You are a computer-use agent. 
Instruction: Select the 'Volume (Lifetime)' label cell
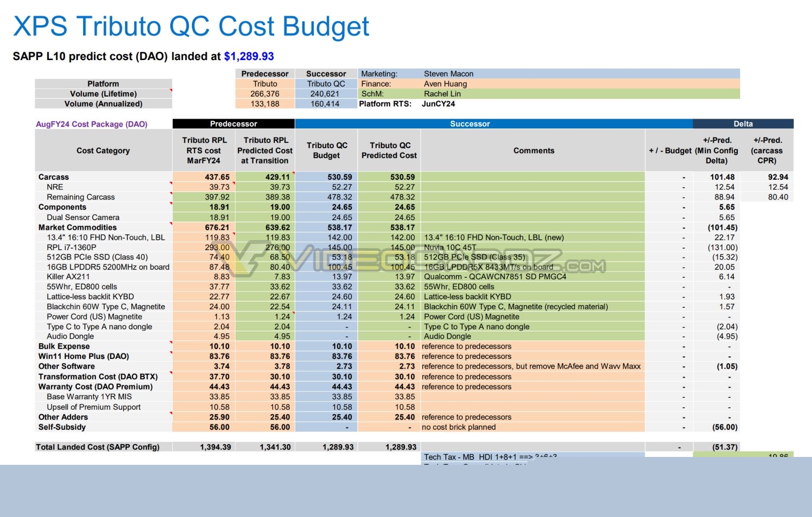coord(103,94)
